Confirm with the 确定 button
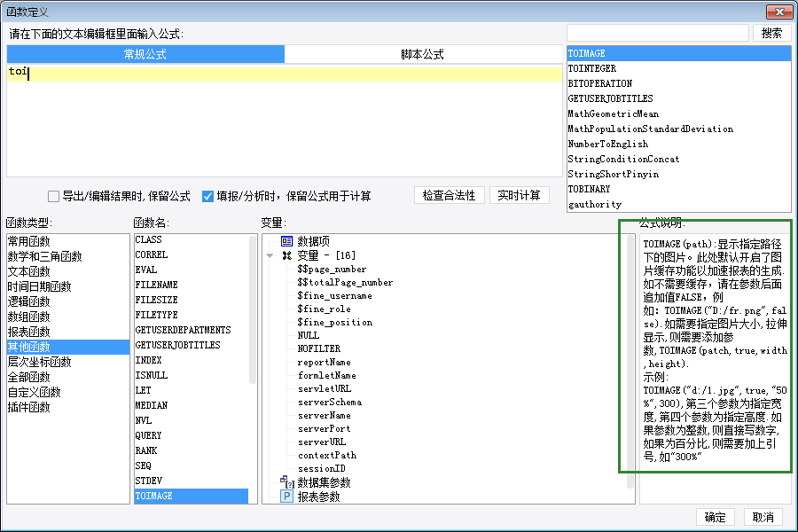The height and width of the screenshot is (532, 798). point(715,517)
